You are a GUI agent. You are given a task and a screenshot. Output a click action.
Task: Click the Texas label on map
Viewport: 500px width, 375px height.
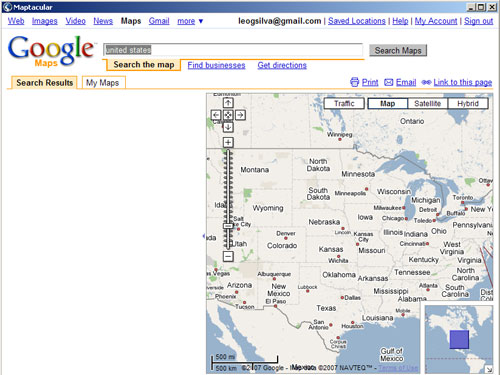pyautogui.click(x=326, y=308)
